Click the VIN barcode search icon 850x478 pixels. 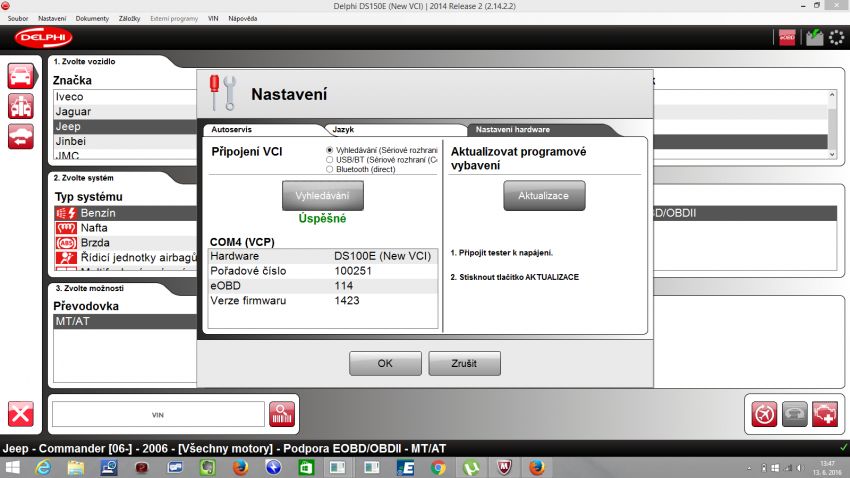[x=282, y=415]
